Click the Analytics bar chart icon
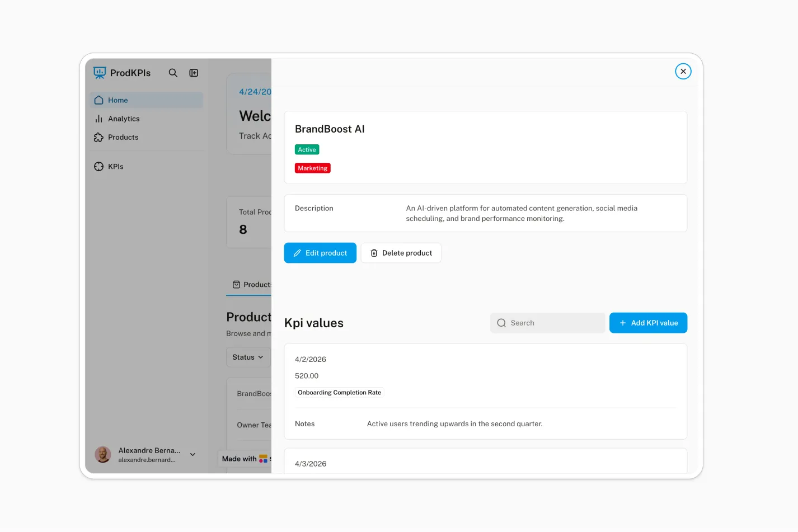 [98, 119]
